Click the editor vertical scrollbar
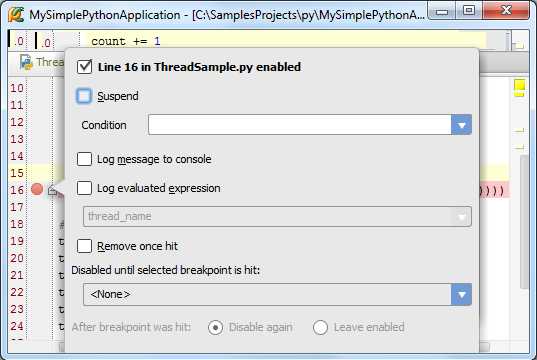The width and height of the screenshot is (537, 360). 523,222
